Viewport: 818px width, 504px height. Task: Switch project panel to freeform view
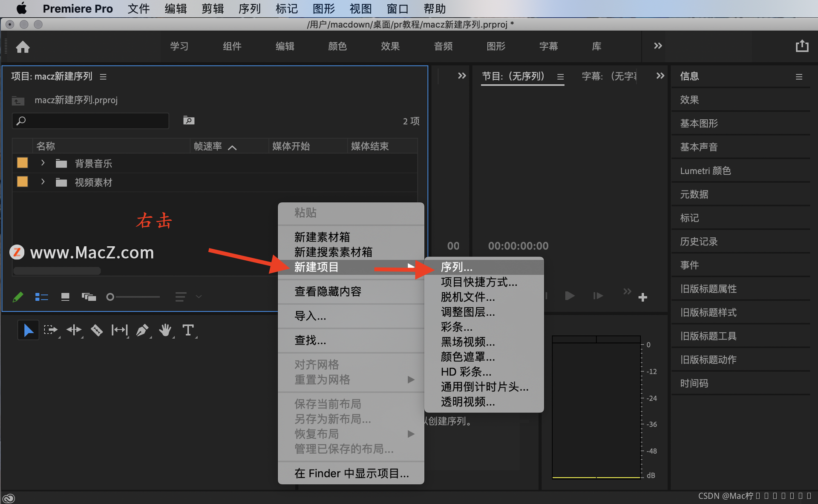tap(89, 297)
